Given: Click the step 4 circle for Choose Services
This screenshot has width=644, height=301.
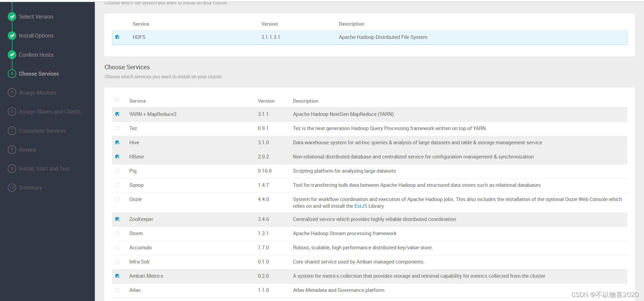Looking at the screenshot, I should [x=12, y=74].
